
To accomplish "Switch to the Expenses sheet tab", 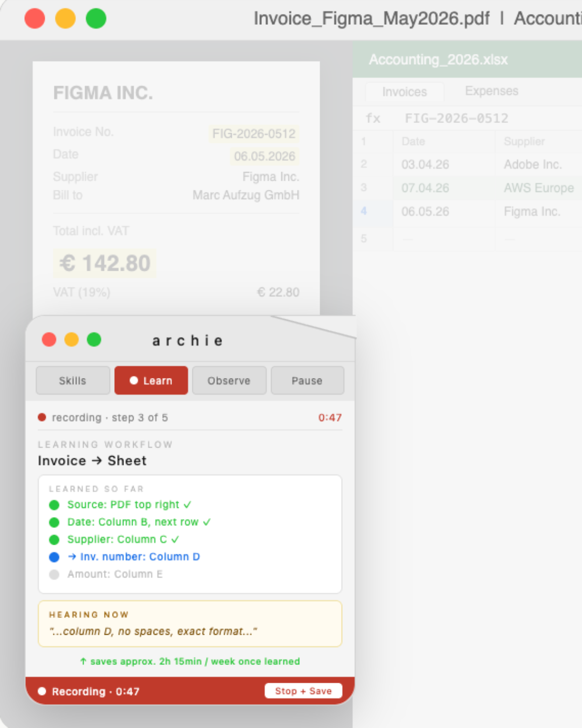I will click(492, 91).
